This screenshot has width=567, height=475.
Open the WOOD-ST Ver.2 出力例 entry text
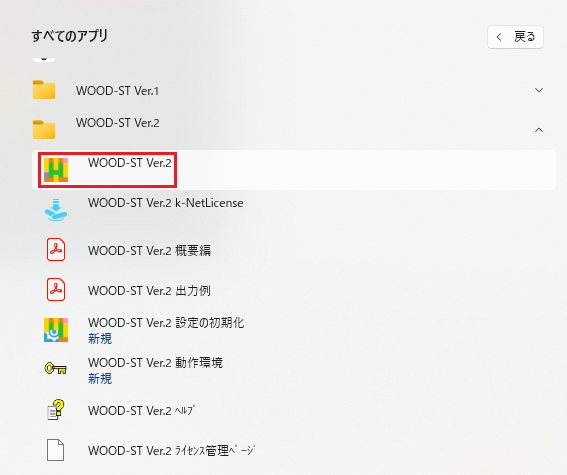click(149, 291)
